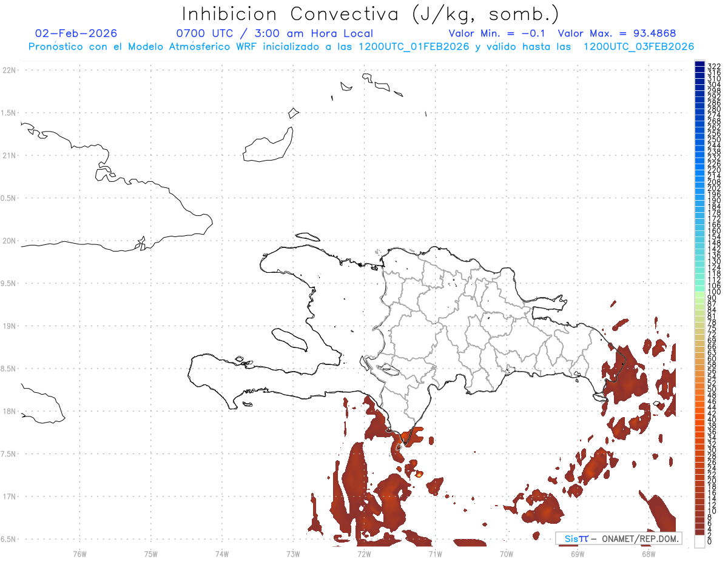The height and width of the screenshot is (562, 728).
Task: Click the "18N" latitude label
Action: [8, 411]
